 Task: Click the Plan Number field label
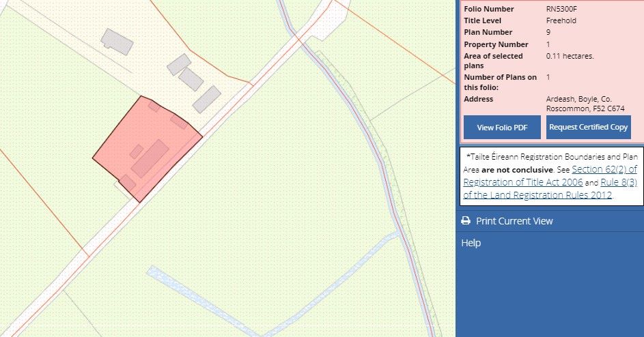coord(488,33)
